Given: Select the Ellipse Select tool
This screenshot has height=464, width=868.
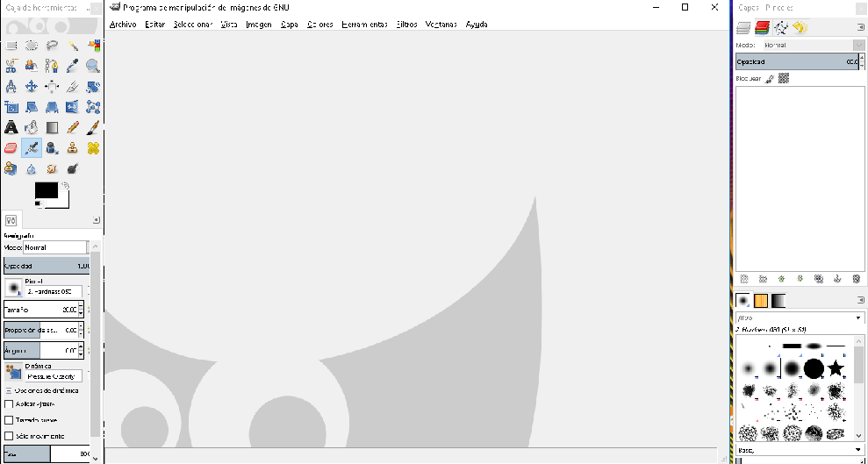Looking at the screenshot, I should (32, 46).
